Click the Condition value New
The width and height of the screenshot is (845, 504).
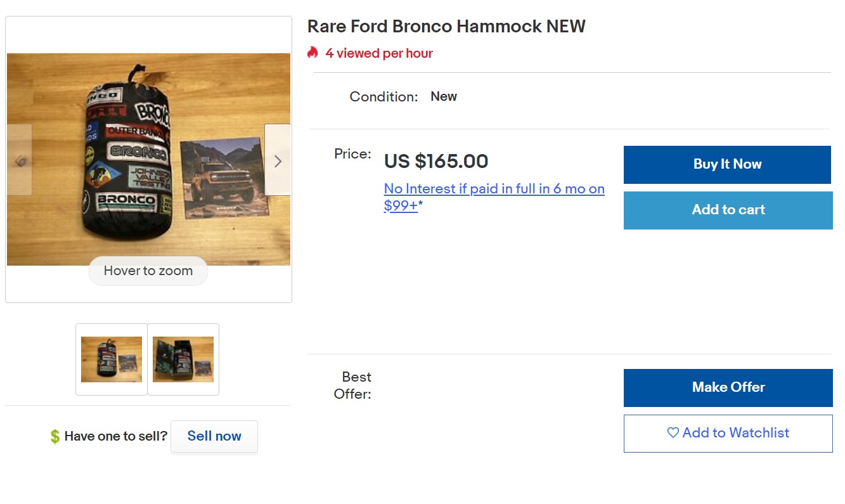point(444,96)
